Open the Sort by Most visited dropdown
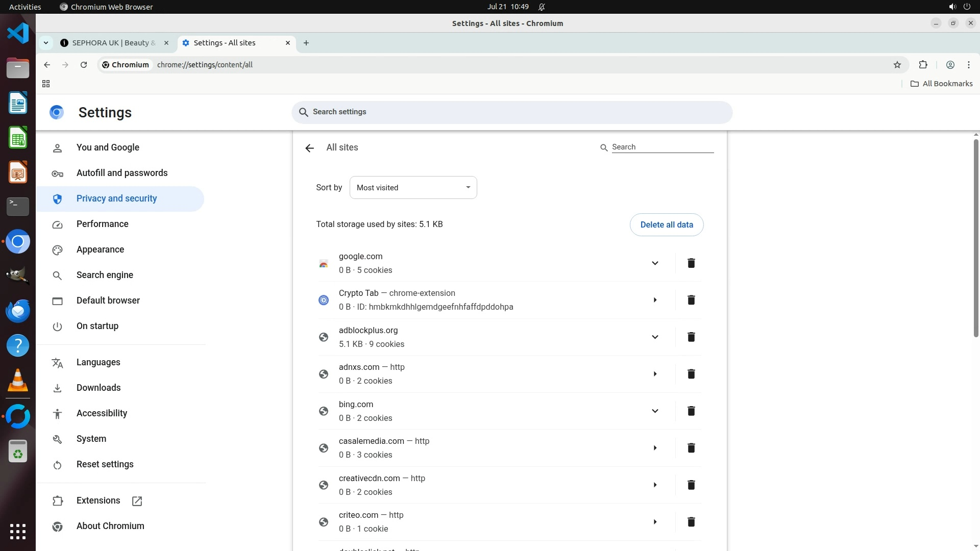Screen dimensions: 980x551 [413, 188]
